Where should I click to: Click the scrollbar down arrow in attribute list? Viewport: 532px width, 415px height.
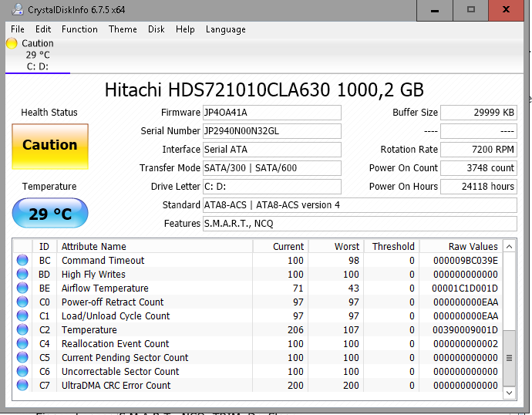click(x=509, y=393)
